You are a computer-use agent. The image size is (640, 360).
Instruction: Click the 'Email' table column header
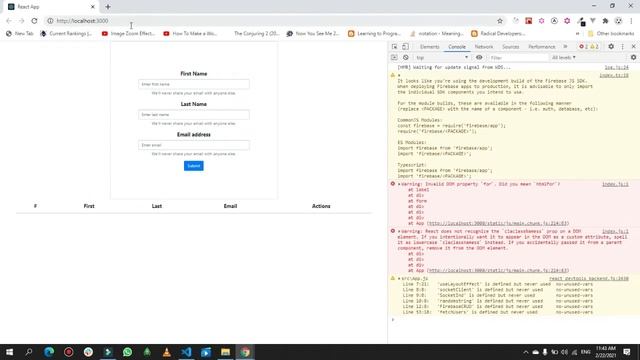tap(230, 206)
